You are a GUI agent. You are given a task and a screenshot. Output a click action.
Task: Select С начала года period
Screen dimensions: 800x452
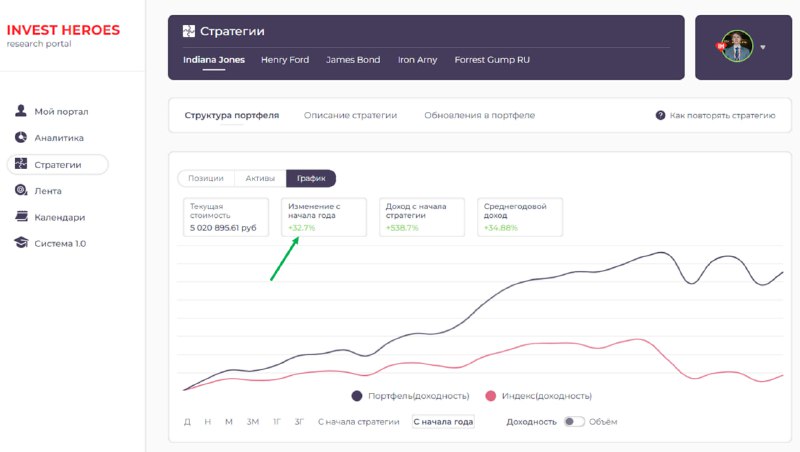pyautogui.click(x=443, y=422)
